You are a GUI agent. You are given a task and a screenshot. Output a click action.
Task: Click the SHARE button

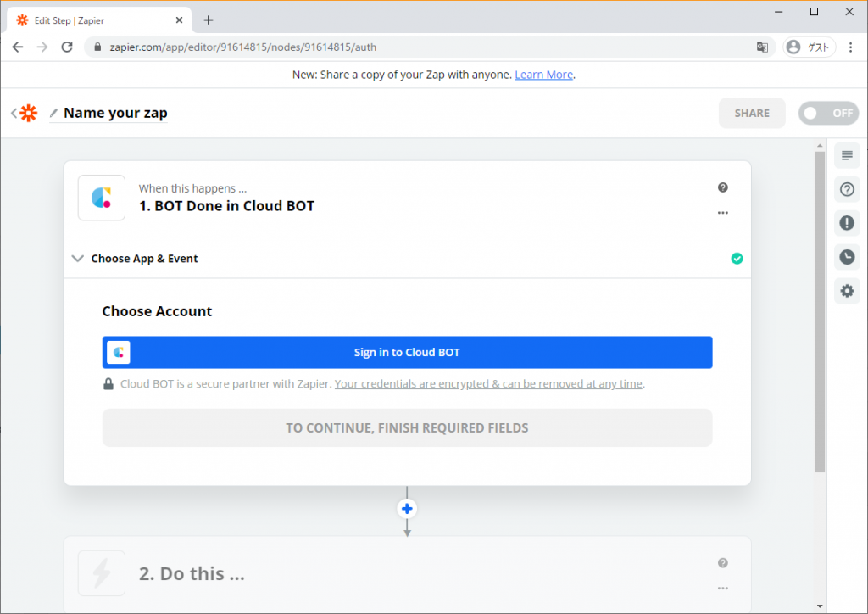click(x=752, y=113)
